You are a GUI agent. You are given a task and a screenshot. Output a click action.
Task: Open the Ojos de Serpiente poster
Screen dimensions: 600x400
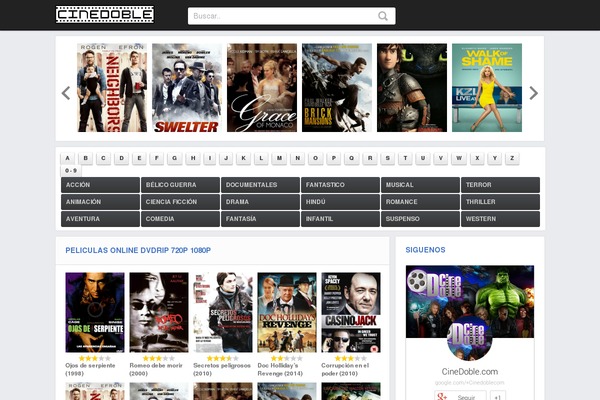pos(95,312)
